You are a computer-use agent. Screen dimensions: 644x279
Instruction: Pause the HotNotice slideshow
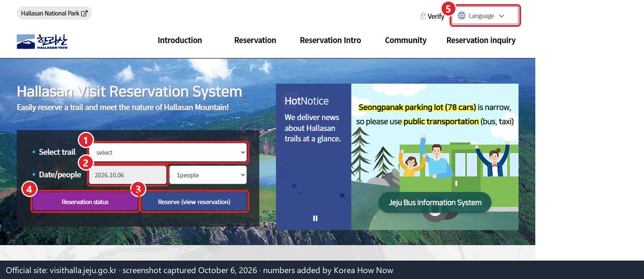pyautogui.click(x=315, y=218)
